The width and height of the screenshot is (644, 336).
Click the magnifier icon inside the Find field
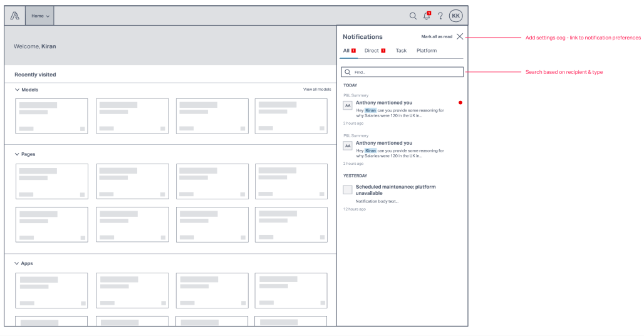point(348,72)
